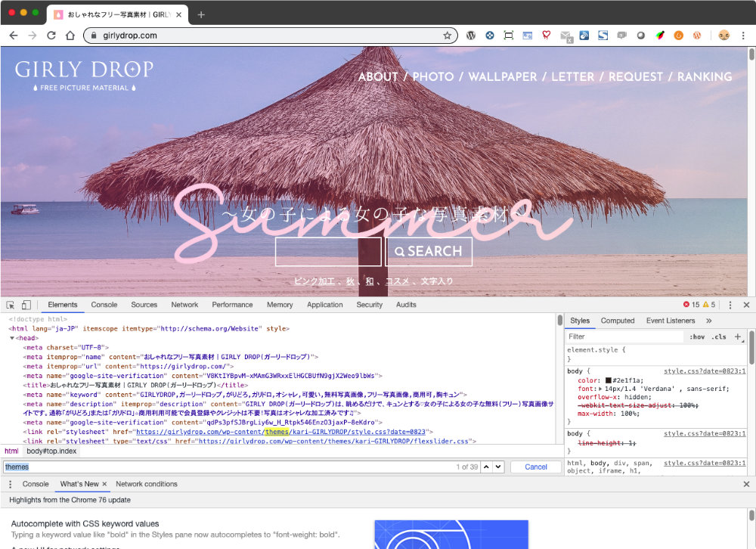Image resolution: width=756 pixels, height=549 pixels.
Task: Open the LETTER link in site navigation
Action: click(x=573, y=76)
